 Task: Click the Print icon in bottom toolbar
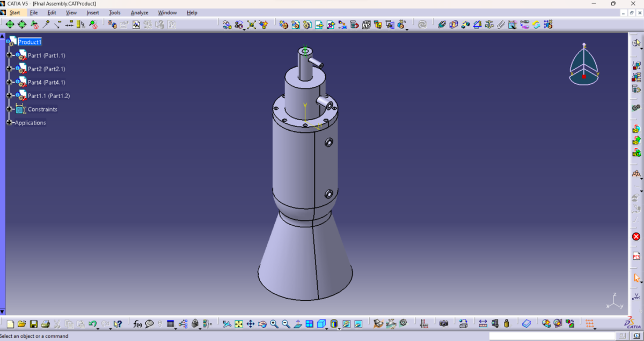[x=46, y=324]
